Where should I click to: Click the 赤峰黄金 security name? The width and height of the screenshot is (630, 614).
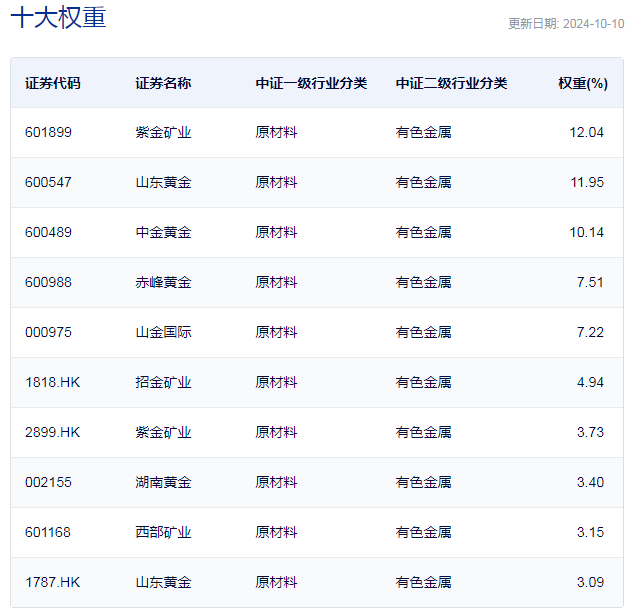[163, 282]
